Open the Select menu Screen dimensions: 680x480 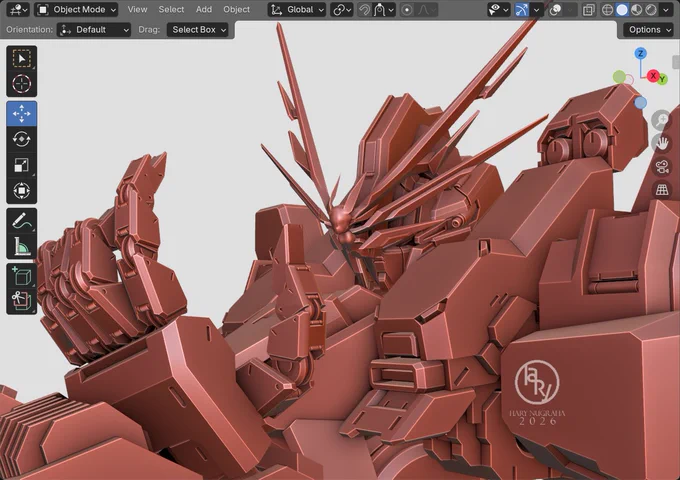click(x=171, y=9)
